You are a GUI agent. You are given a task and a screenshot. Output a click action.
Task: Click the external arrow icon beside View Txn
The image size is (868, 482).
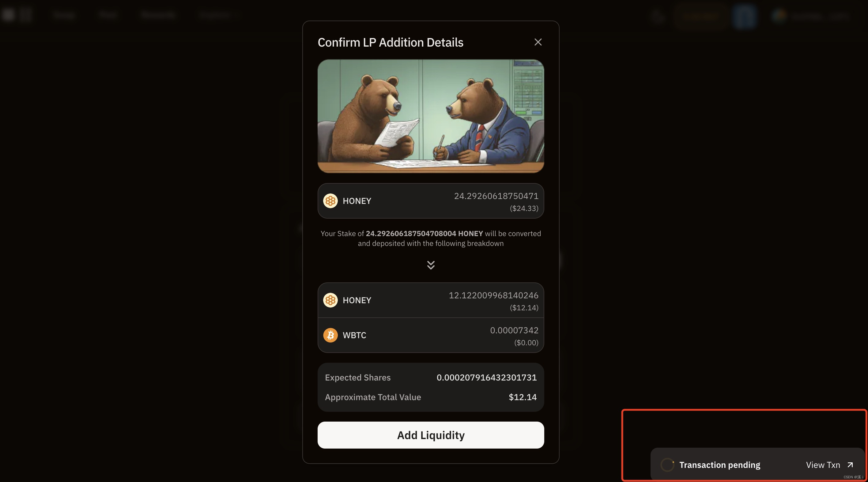click(x=850, y=465)
